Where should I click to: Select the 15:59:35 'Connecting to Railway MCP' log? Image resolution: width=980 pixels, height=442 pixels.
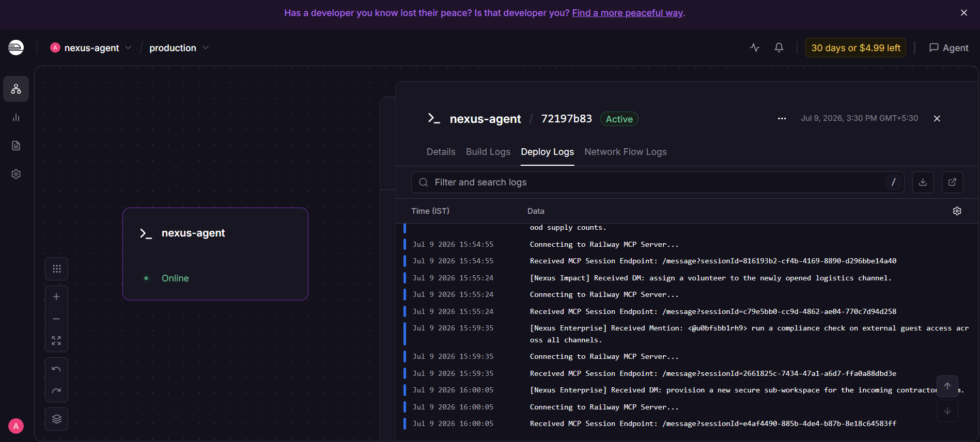687,356
